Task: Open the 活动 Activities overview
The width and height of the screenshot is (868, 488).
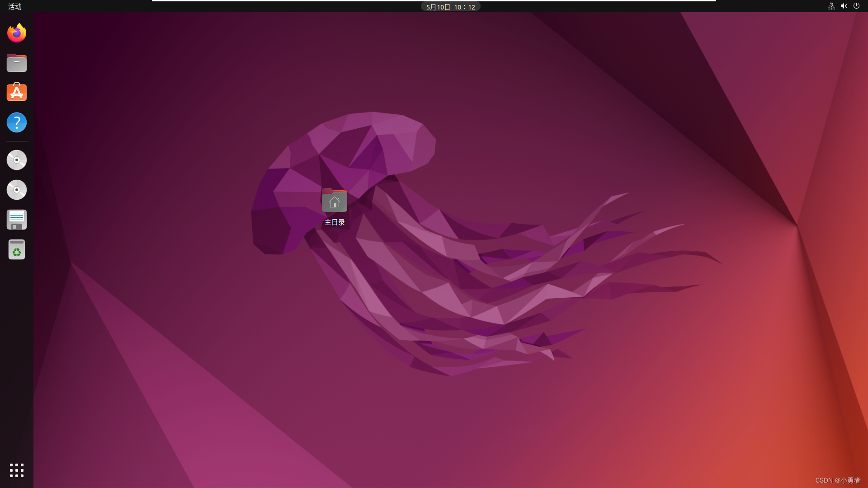Action: (x=15, y=7)
